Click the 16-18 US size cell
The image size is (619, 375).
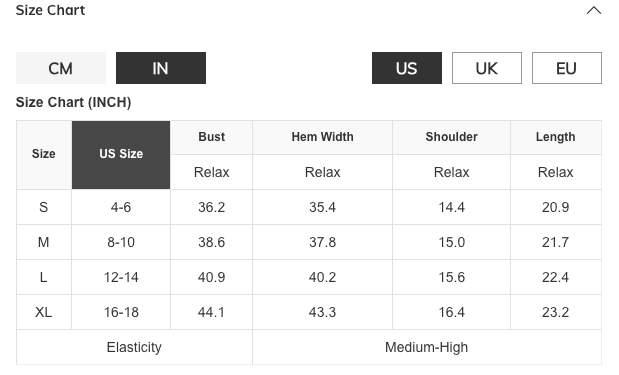pos(121,312)
